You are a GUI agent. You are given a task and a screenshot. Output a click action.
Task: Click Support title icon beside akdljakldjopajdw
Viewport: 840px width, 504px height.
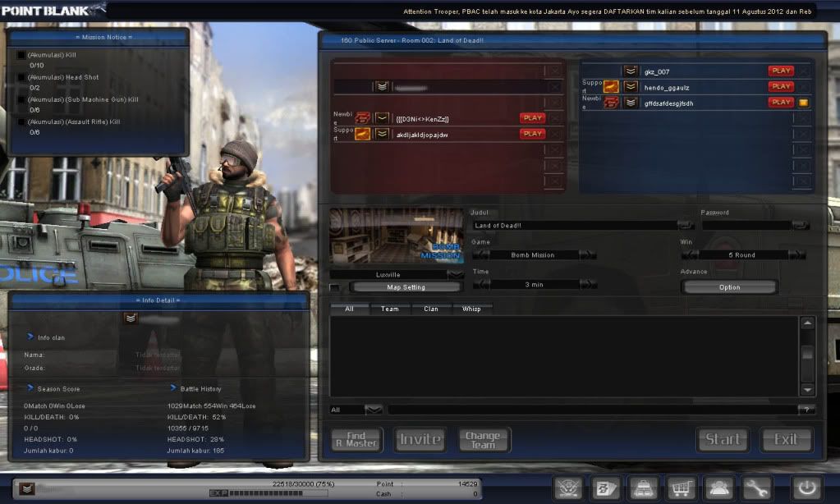[x=363, y=134]
